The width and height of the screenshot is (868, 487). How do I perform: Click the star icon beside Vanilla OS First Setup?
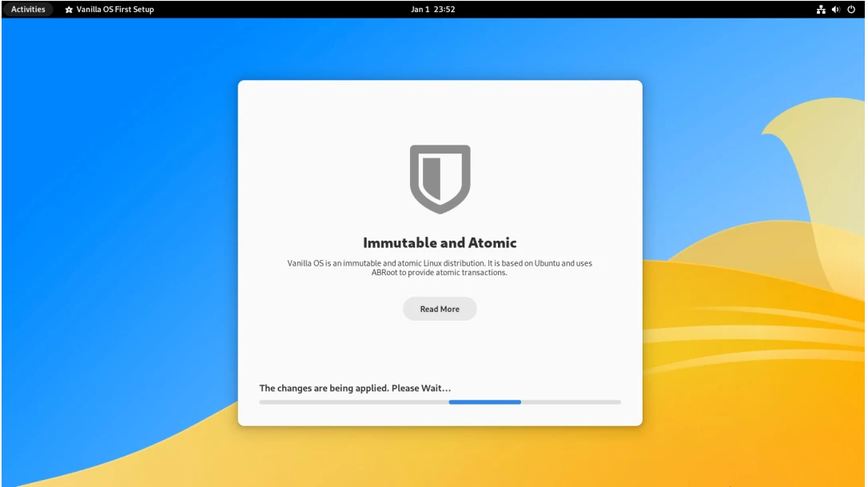69,10
